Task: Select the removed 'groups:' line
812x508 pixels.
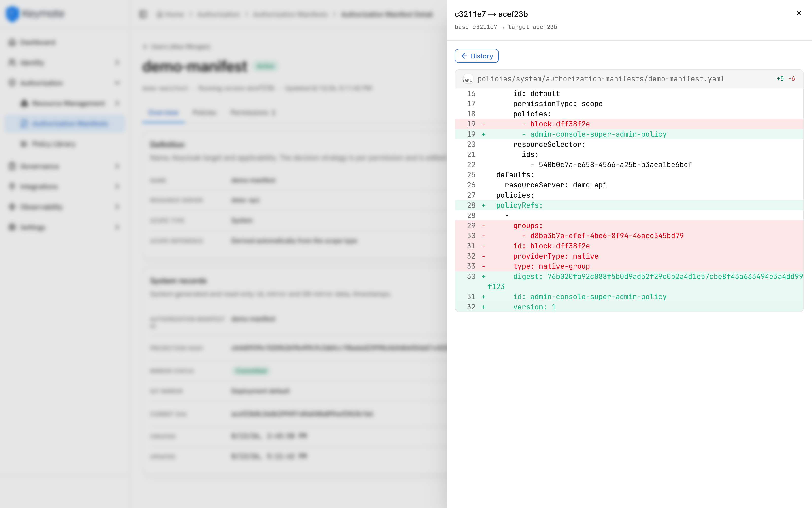Action: pos(629,226)
